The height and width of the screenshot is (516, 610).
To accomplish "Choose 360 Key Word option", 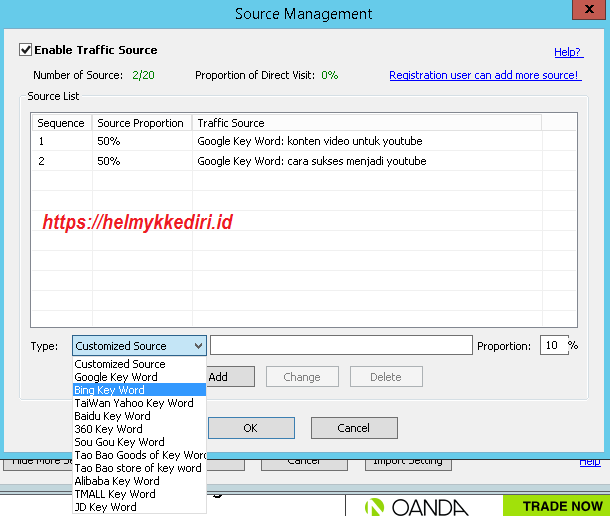I will (x=139, y=429).
